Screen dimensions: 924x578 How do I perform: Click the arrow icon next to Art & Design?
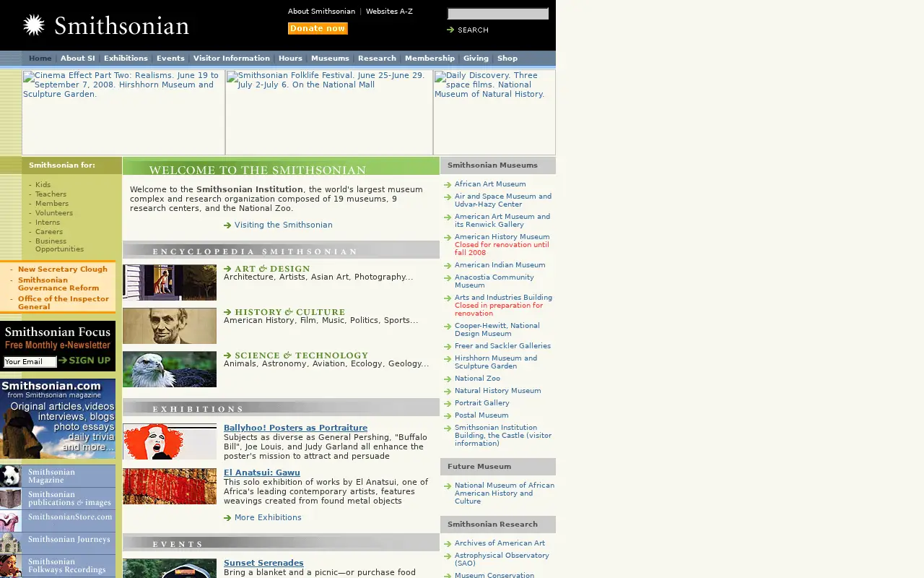227,269
